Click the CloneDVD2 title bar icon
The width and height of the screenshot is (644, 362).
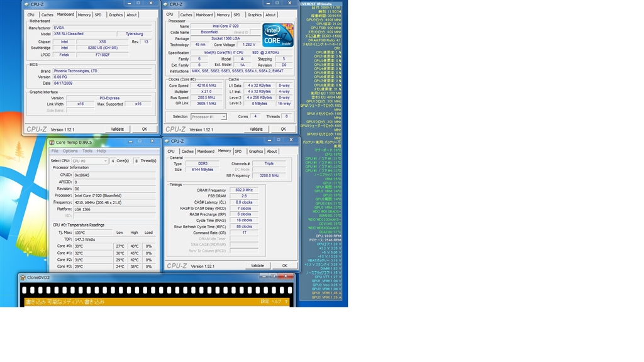click(x=23, y=277)
